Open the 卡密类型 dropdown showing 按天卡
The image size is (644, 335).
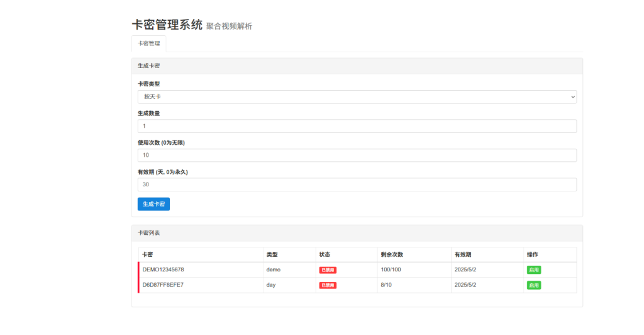(357, 97)
